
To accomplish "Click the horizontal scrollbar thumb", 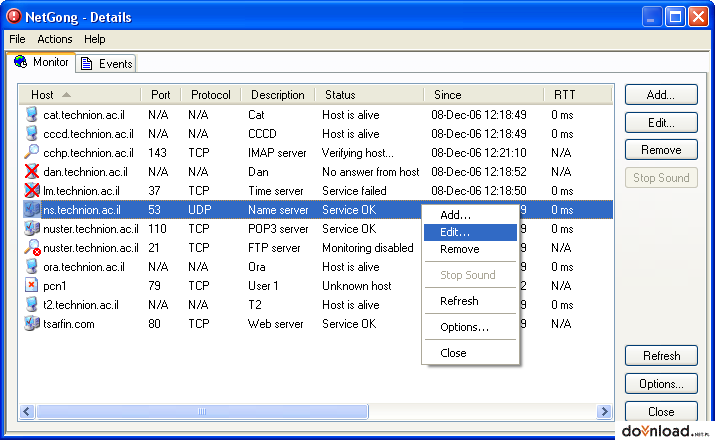I will [x=202, y=412].
